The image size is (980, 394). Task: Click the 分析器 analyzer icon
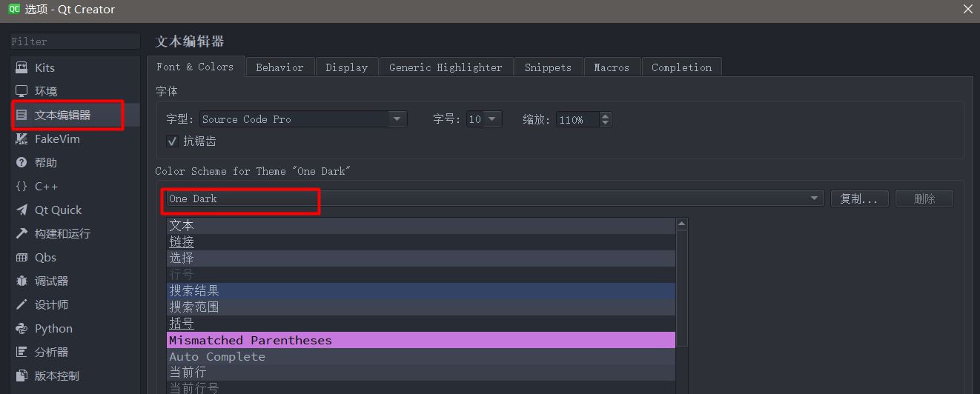pos(21,352)
